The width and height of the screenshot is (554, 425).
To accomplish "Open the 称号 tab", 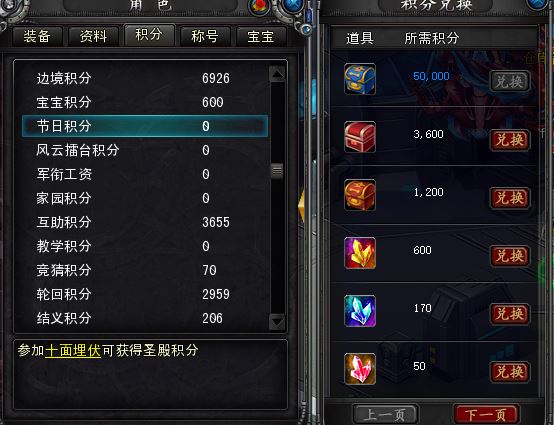I will tap(205, 36).
